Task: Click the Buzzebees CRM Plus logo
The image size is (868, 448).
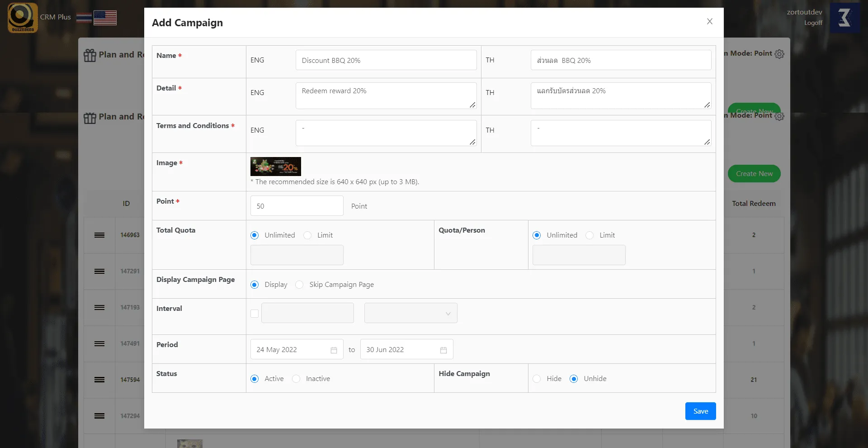Action: click(23, 18)
